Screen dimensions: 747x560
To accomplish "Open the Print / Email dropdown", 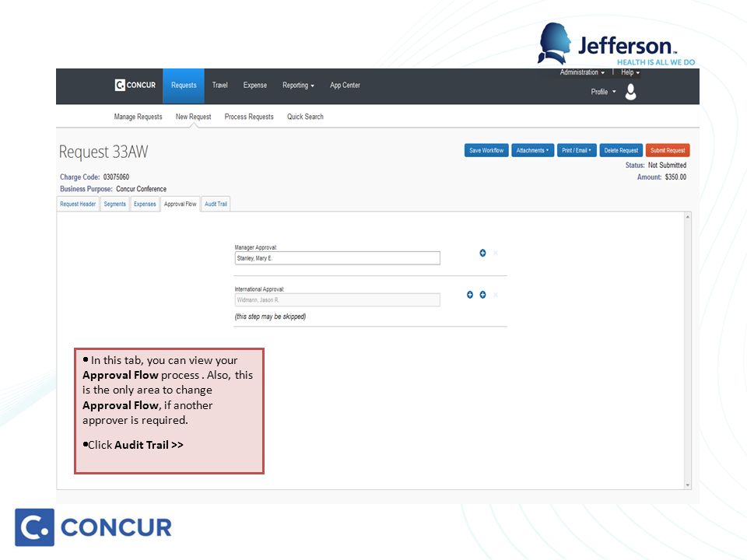I will [577, 150].
